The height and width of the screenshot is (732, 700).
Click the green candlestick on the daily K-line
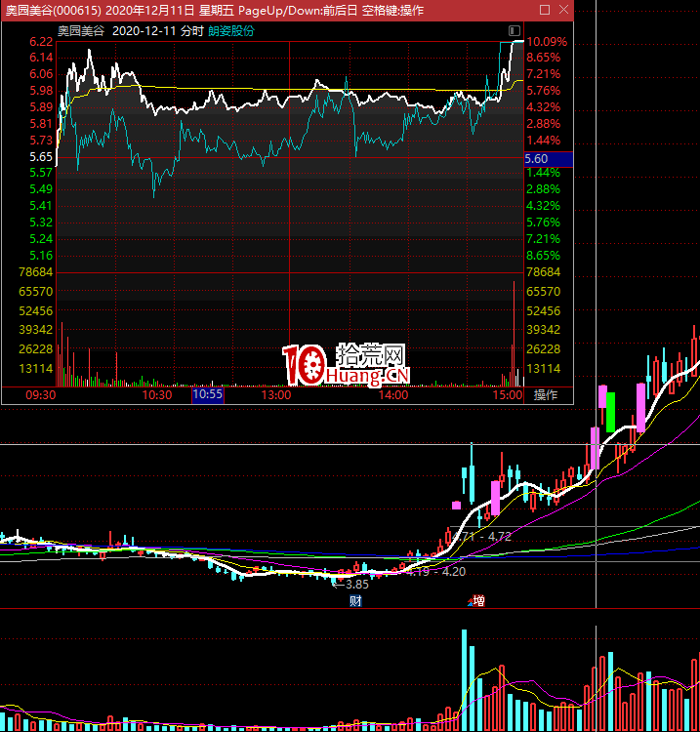[x=610, y=412]
